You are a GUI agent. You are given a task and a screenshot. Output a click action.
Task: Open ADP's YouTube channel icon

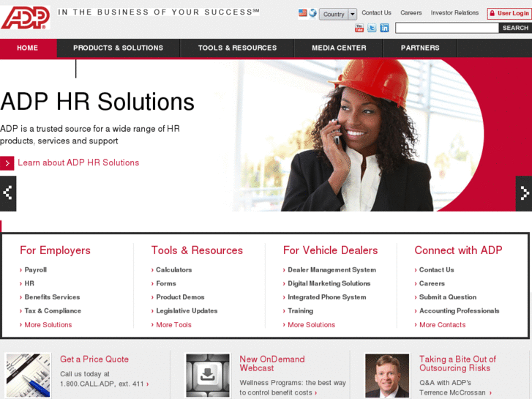click(x=359, y=28)
